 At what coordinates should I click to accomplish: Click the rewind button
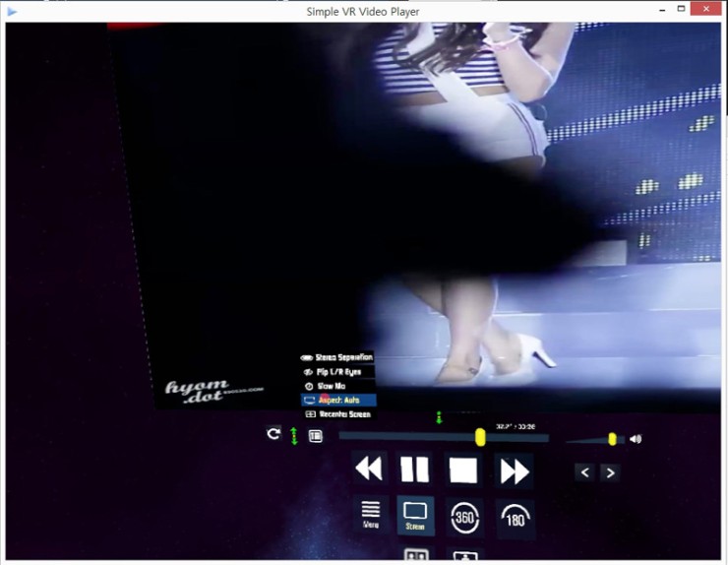tap(369, 470)
